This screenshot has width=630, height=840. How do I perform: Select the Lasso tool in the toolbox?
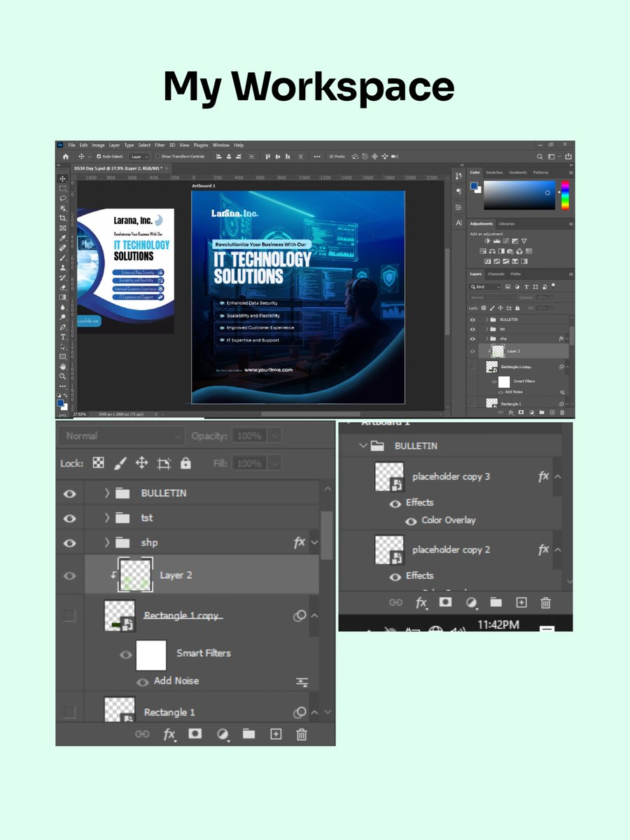point(62,198)
